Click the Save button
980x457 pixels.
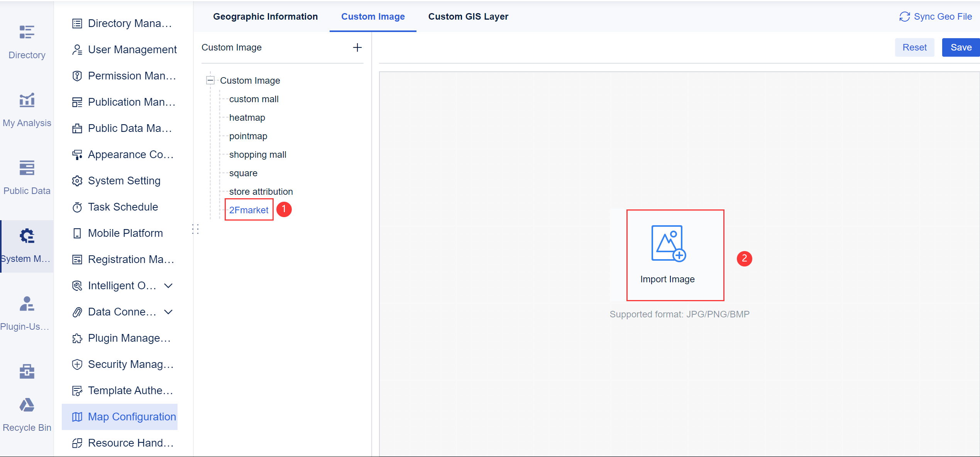tap(960, 47)
